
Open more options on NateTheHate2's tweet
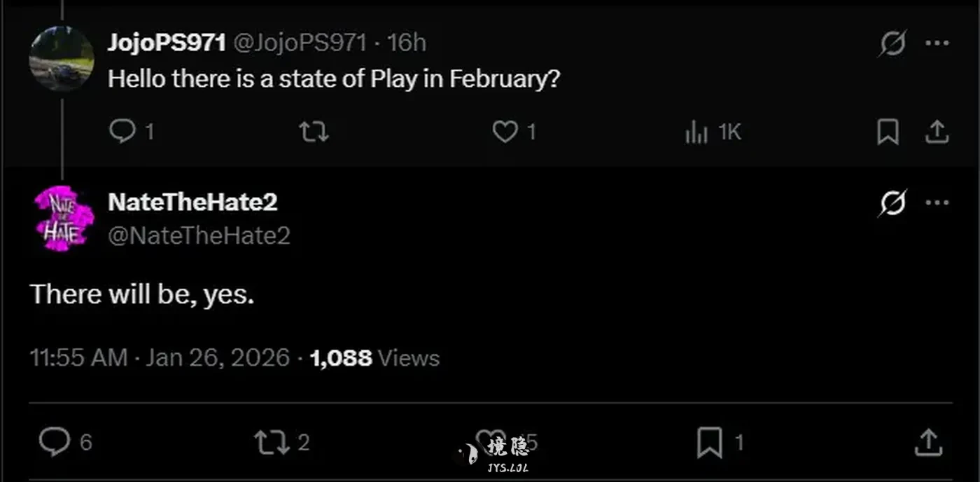click(937, 203)
